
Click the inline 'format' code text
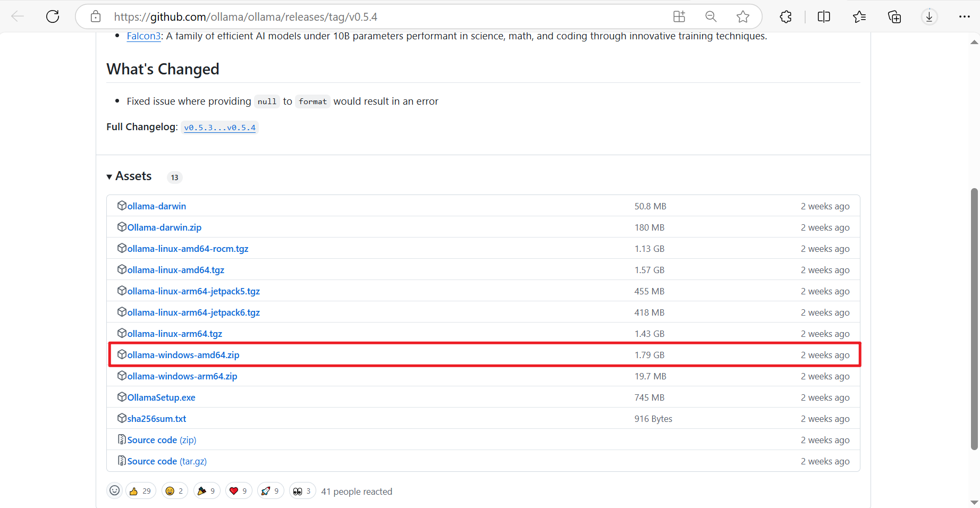tap(312, 101)
